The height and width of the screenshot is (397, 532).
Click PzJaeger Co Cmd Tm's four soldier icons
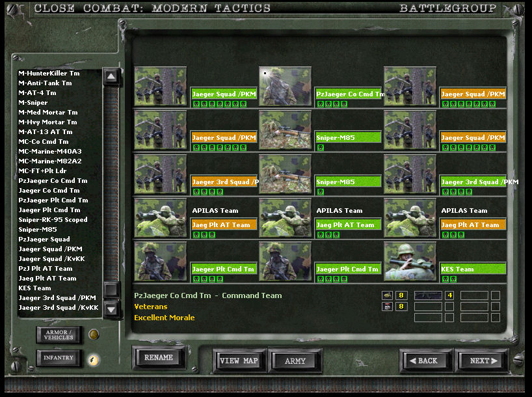pos(332,104)
